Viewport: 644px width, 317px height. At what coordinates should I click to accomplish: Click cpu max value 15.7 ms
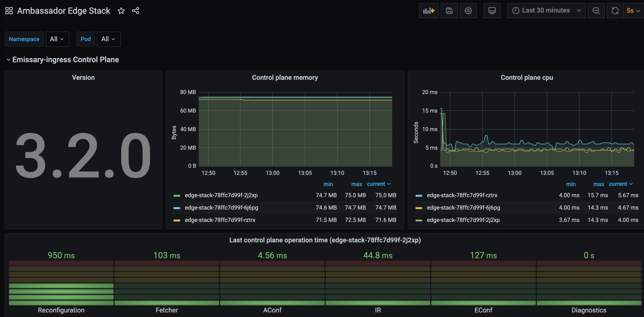(x=598, y=195)
